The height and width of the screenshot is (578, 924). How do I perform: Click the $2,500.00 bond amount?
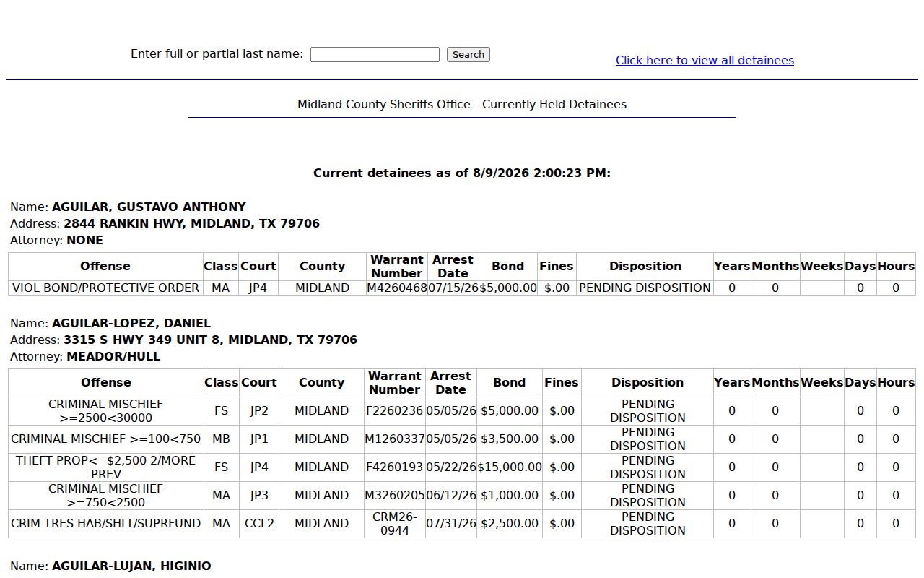[x=510, y=523]
